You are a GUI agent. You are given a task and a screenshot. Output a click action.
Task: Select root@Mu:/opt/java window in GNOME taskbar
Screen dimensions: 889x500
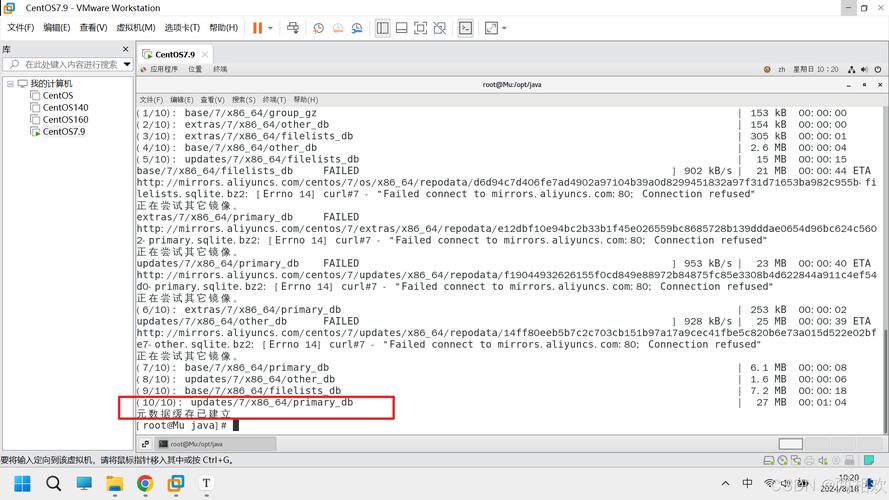(x=215, y=444)
